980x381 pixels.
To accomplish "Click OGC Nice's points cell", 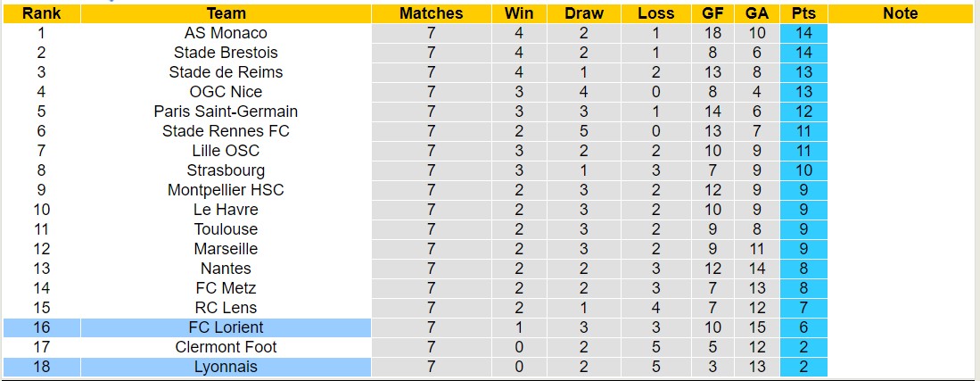I will pyautogui.click(x=803, y=92).
